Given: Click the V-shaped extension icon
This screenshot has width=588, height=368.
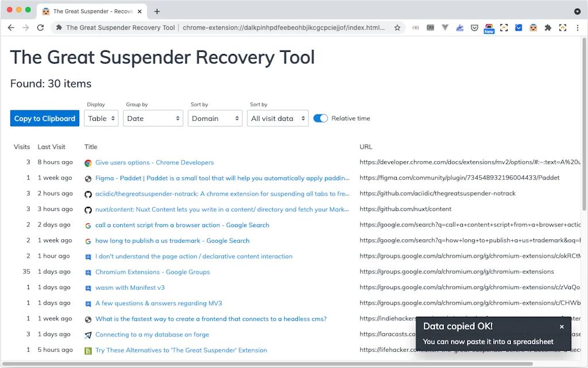Looking at the screenshot, I should click(445, 28).
